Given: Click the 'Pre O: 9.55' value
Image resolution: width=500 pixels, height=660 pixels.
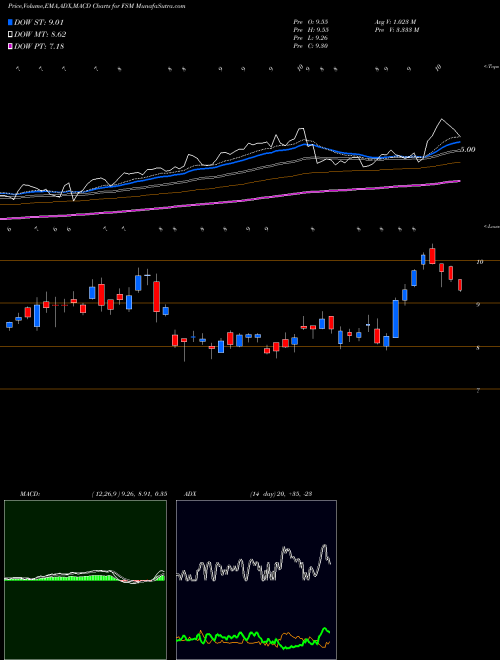Looking at the screenshot, I should click(311, 22).
